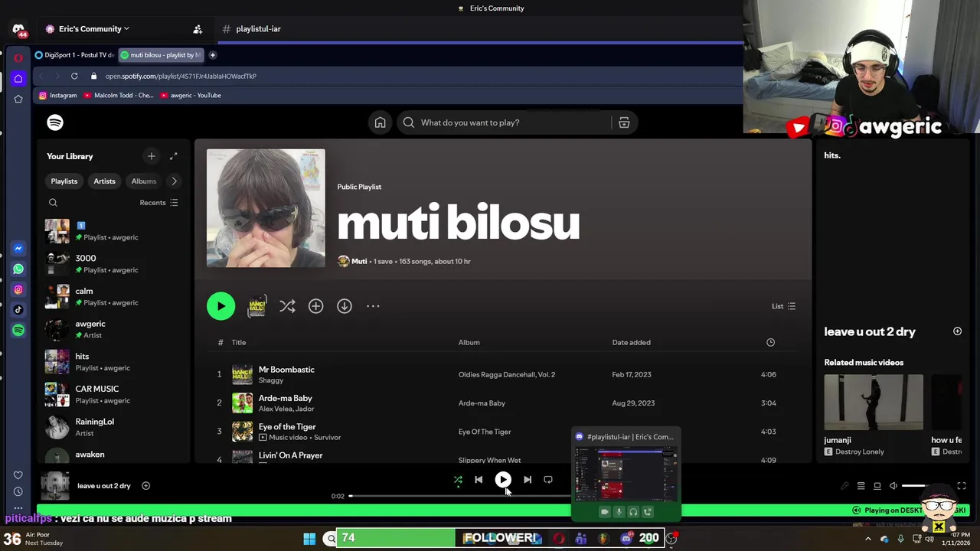Add leave u out 2 dry to Liked Songs in player bar
Screen dimensions: 980x551
[145, 486]
